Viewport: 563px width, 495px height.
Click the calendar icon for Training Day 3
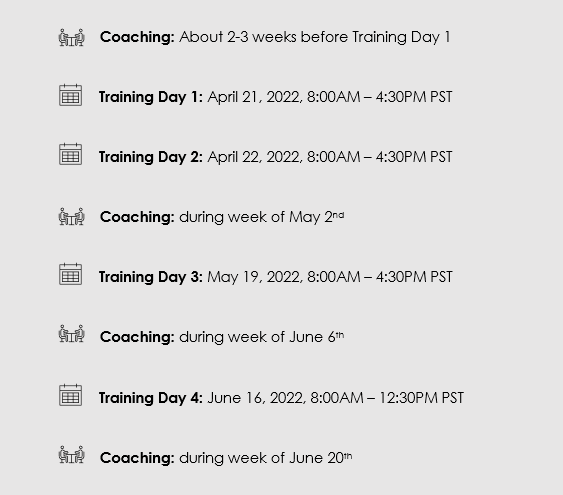[x=70, y=274]
